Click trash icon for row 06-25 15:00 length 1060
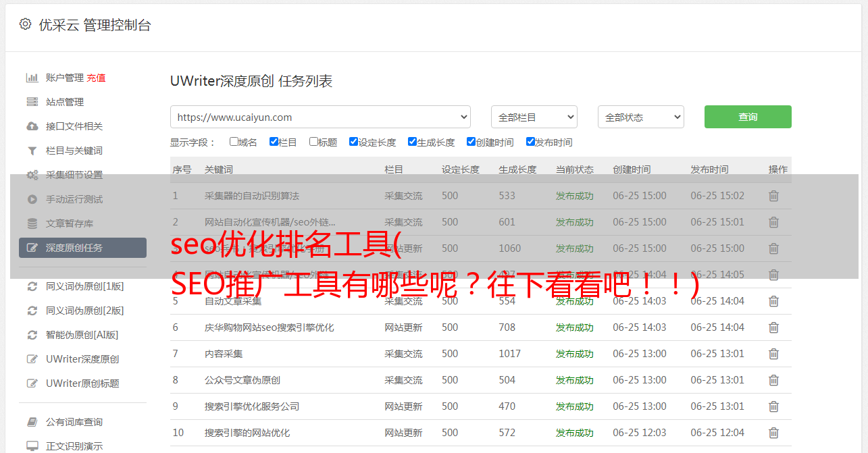The height and width of the screenshot is (453, 868). [774, 248]
